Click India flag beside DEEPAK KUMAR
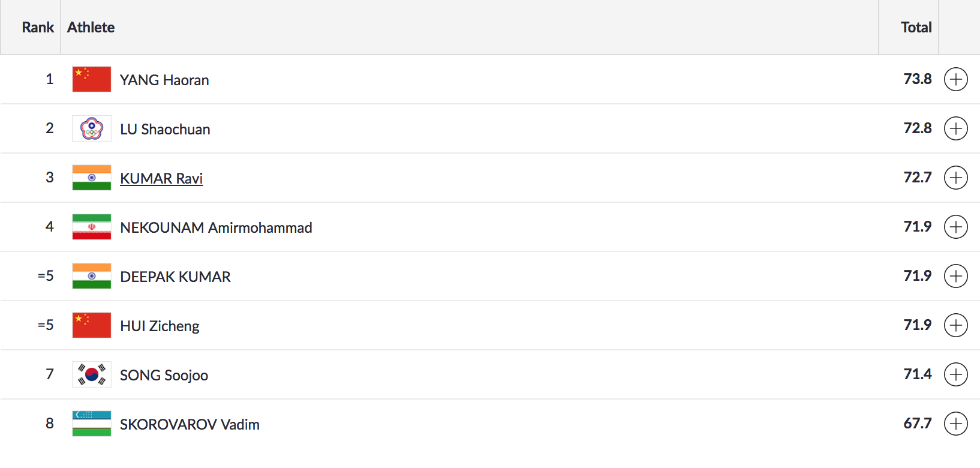This screenshot has width=980, height=468. point(92,276)
